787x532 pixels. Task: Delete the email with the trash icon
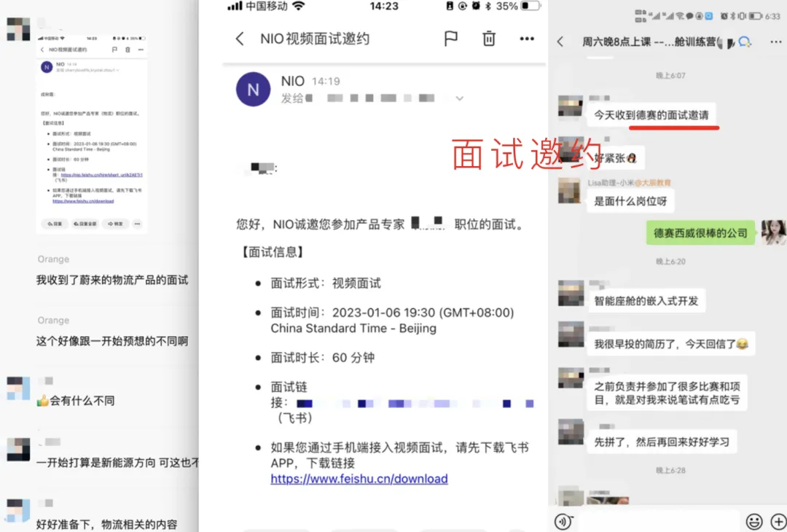tap(489, 39)
